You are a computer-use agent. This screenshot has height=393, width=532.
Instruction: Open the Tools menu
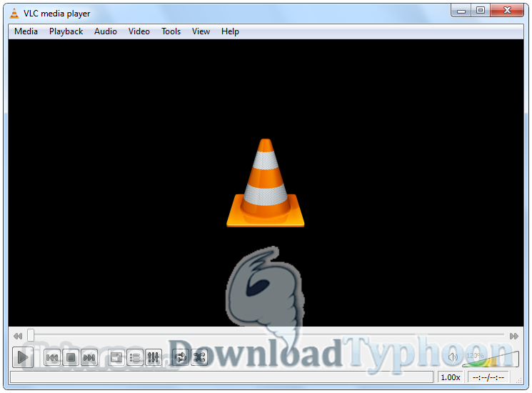pyautogui.click(x=171, y=31)
